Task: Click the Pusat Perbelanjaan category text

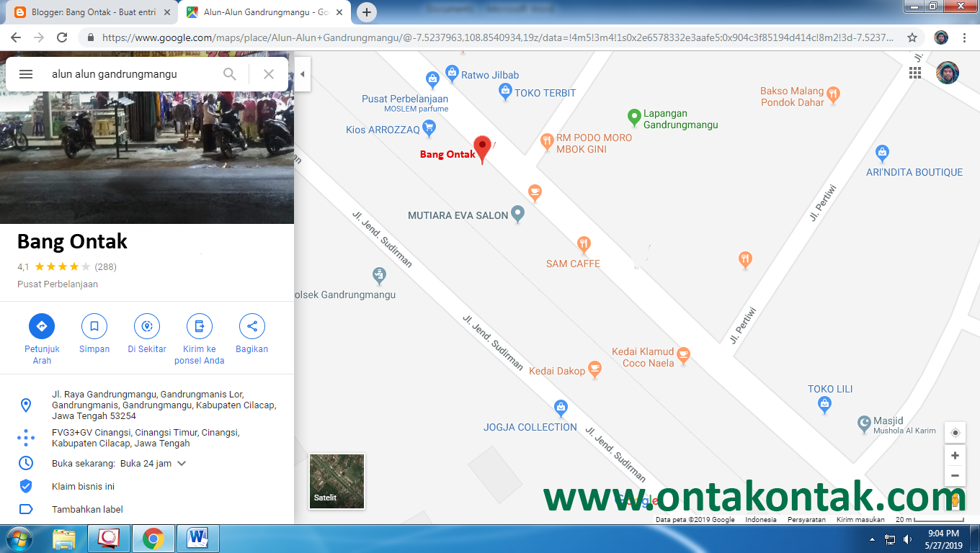Action: tap(58, 284)
